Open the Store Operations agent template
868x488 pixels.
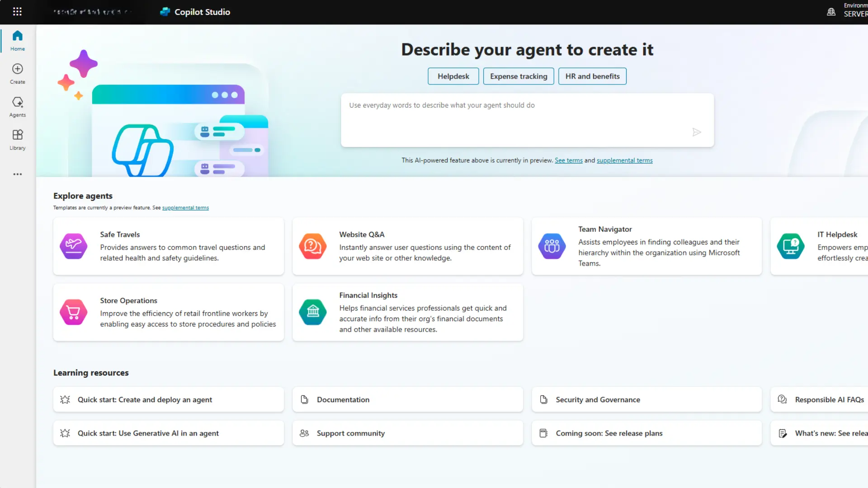[169, 312]
